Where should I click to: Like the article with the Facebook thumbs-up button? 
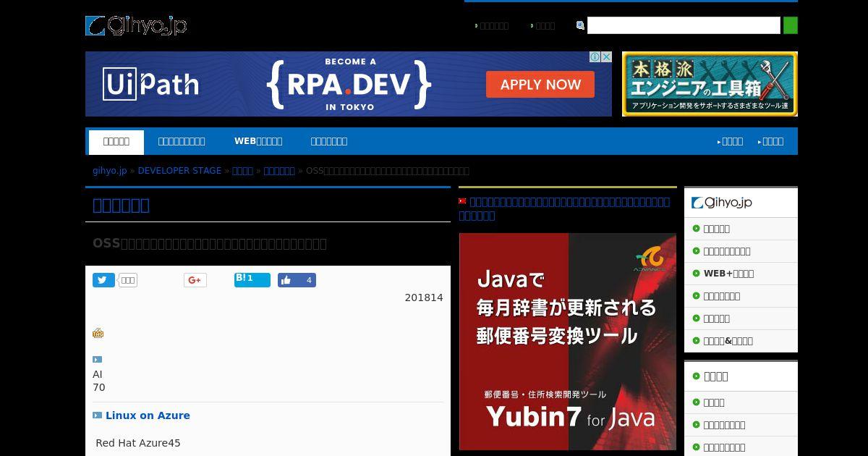(297, 280)
